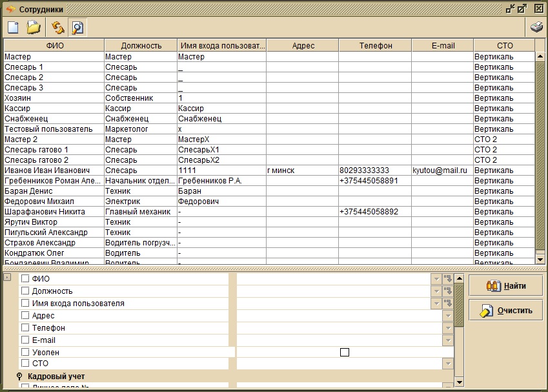Check the Адрес filter checkbox

[25, 315]
